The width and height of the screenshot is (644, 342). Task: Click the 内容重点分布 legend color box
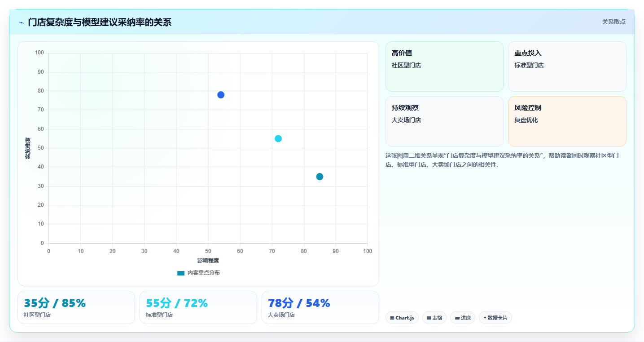click(x=181, y=273)
